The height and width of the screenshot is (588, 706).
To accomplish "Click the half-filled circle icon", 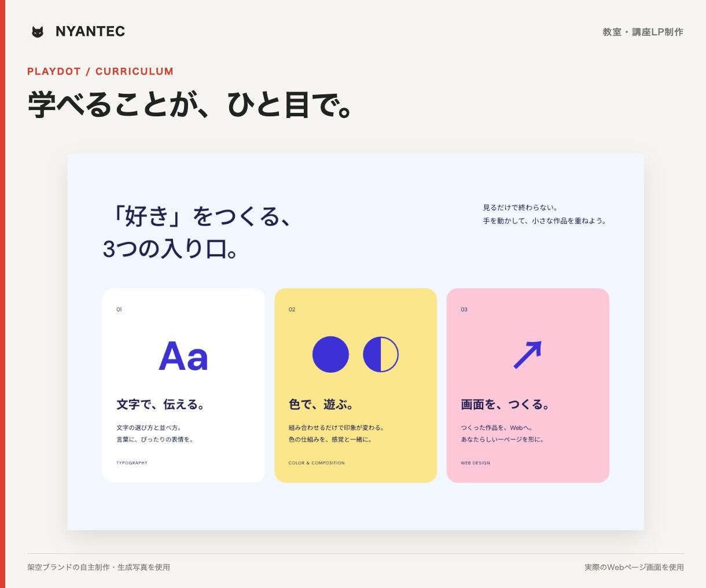I will tap(381, 354).
